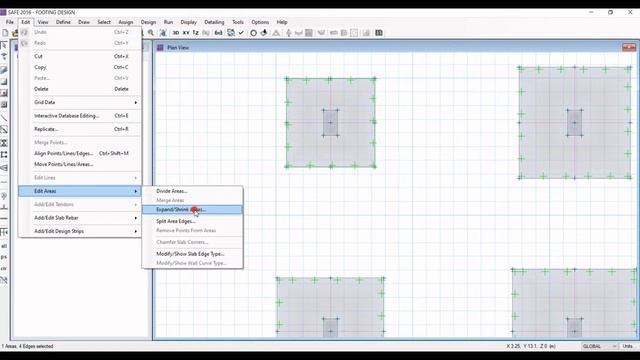Open the File menu
The height and width of the screenshot is (360, 640).
click(10, 22)
